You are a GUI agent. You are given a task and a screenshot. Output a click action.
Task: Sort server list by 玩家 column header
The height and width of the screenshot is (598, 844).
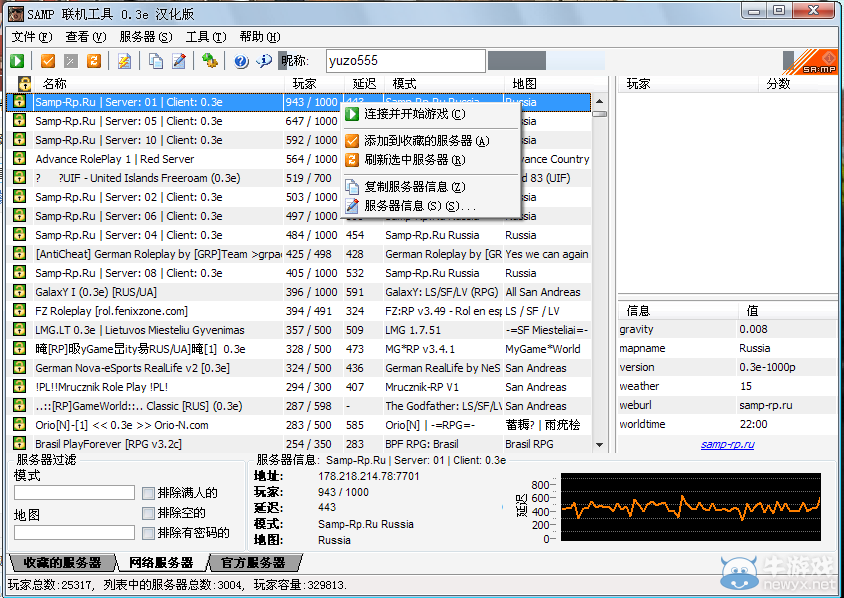pos(314,83)
